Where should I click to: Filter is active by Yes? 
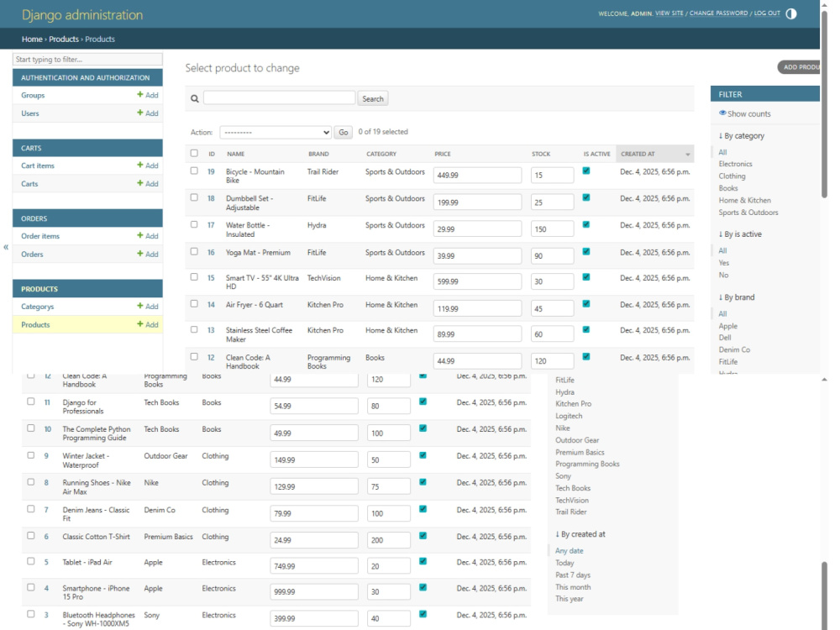724,263
